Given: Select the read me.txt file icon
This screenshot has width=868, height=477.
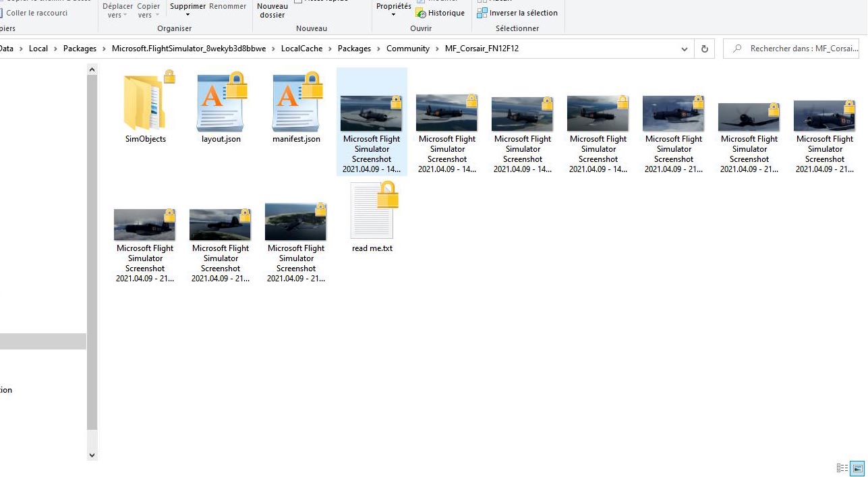Looking at the screenshot, I should [372, 211].
